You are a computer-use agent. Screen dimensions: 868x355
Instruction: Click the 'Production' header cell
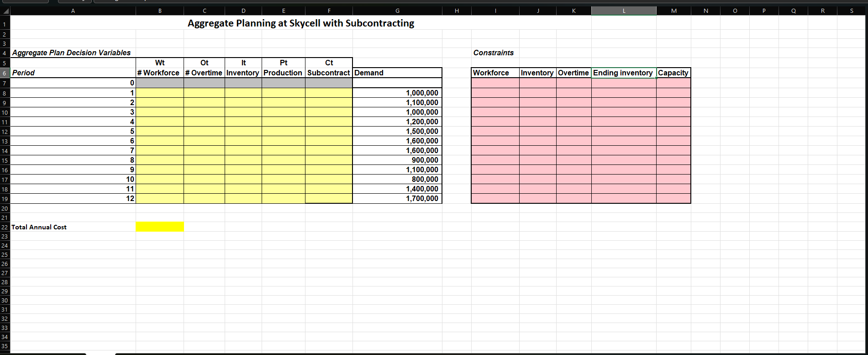click(x=284, y=73)
